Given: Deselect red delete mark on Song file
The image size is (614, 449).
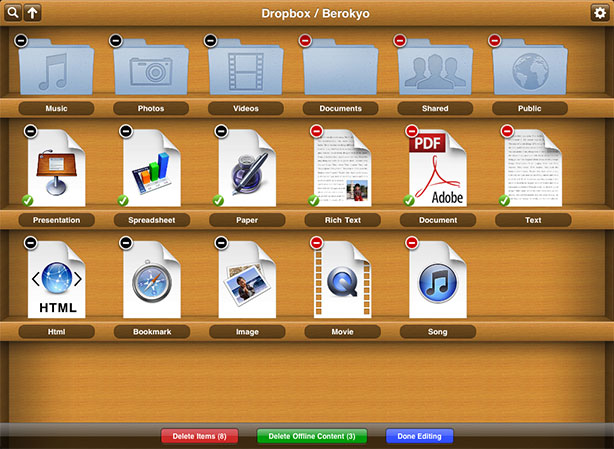Looking at the screenshot, I should (412, 243).
